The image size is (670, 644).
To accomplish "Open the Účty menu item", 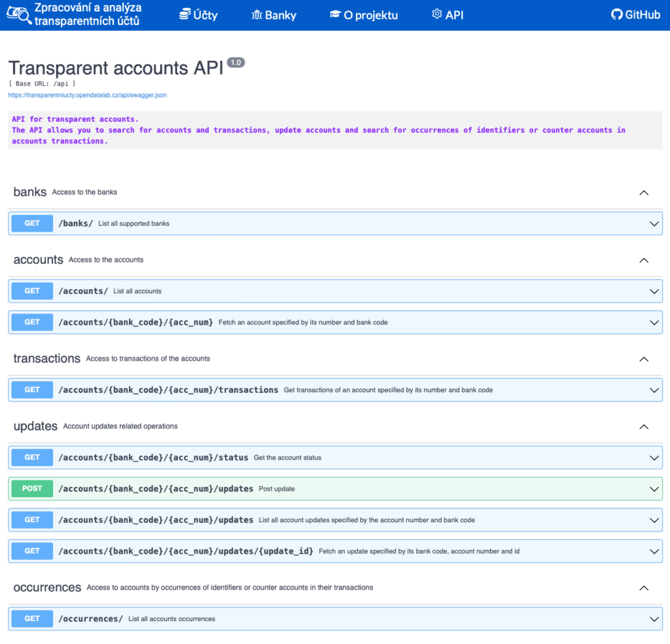I will [198, 15].
